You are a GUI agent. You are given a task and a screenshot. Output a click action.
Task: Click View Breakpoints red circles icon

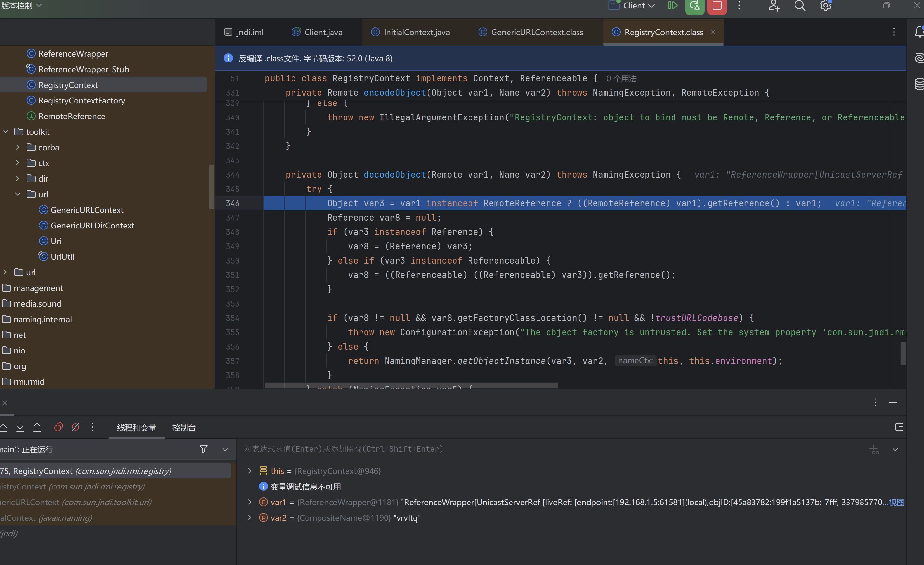[x=59, y=427]
